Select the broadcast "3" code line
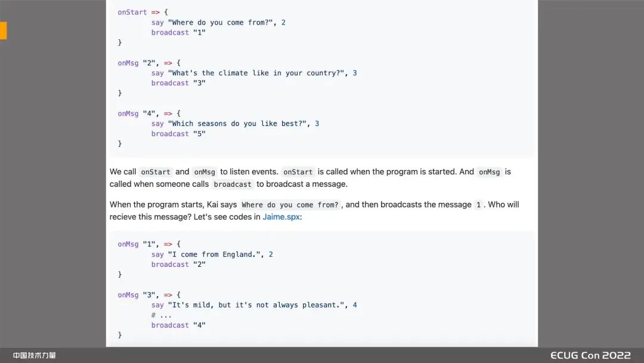644x363 pixels. coord(178,83)
